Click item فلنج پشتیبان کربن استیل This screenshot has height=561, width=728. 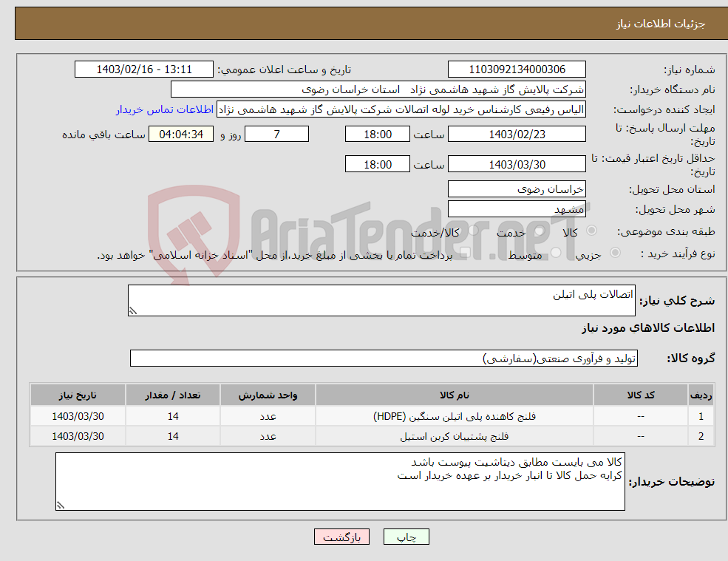click(454, 437)
